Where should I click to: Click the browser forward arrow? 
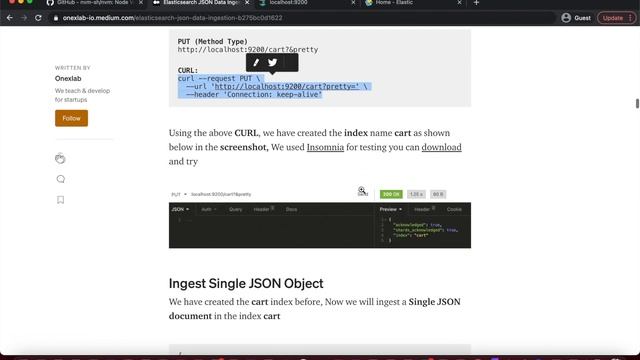(x=24, y=18)
